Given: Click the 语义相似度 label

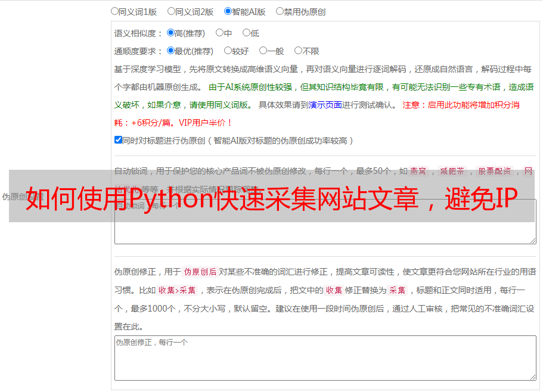Looking at the screenshot, I should [x=138, y=33].
